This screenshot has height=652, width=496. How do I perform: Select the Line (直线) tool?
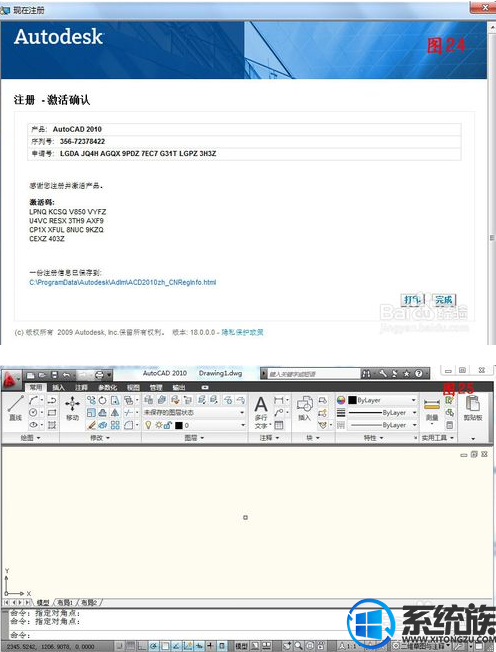[16, 408]
